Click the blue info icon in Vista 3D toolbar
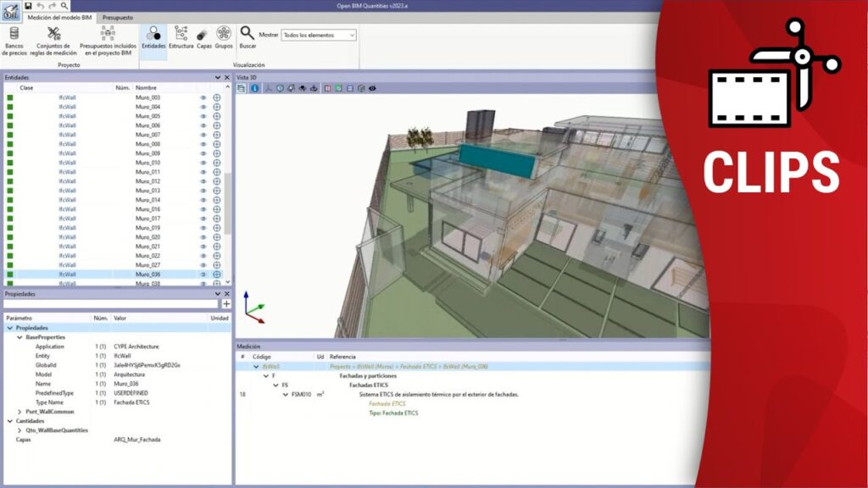Image resolution: width=868 pixels, height=488 pixels. click(x=254, y=87)
